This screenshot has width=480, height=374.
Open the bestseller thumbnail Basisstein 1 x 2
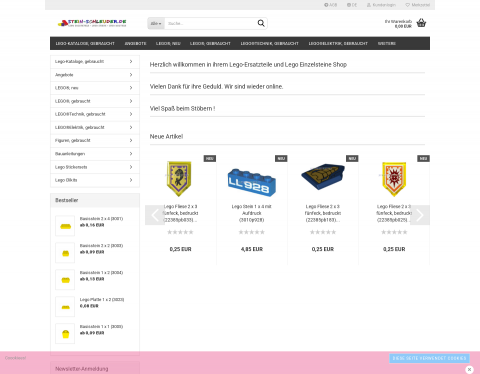click(x=65, y=280)
